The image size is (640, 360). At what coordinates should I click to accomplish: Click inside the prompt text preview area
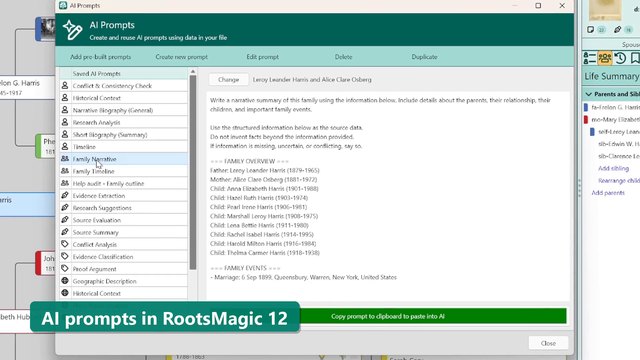pos(388,196)
